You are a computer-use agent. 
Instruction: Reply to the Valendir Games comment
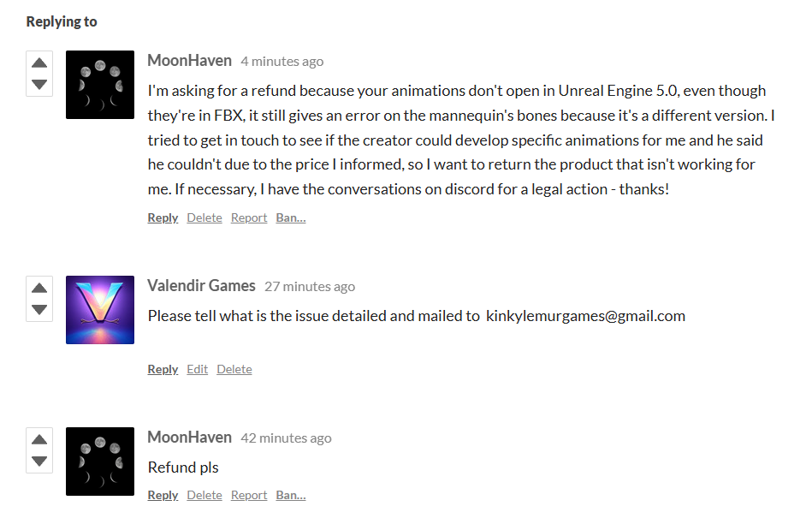(x=163, y=369)
